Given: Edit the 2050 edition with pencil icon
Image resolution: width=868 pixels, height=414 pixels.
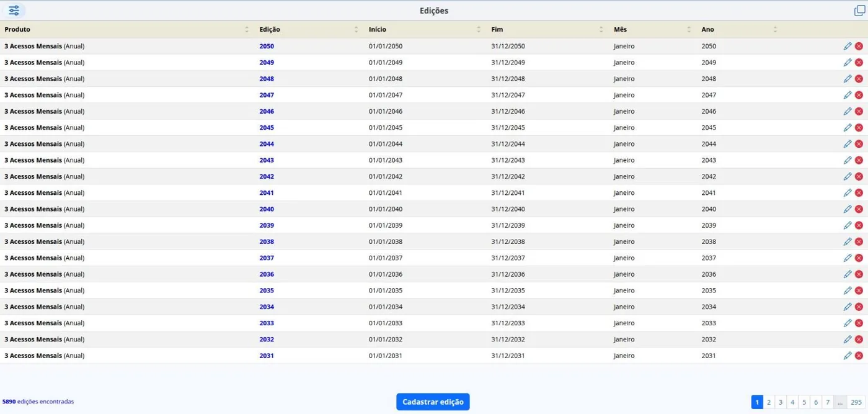Looking at the screenshot, I should point(848,46).
